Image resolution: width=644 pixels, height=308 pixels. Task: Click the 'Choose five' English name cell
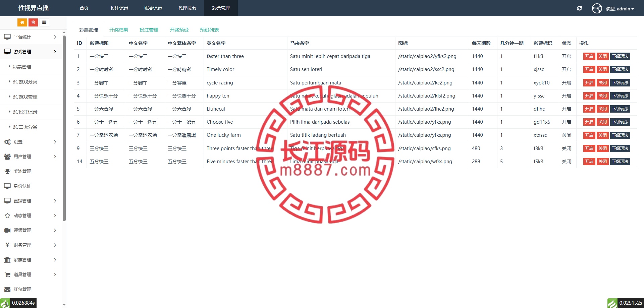click(x=246, y=122)
